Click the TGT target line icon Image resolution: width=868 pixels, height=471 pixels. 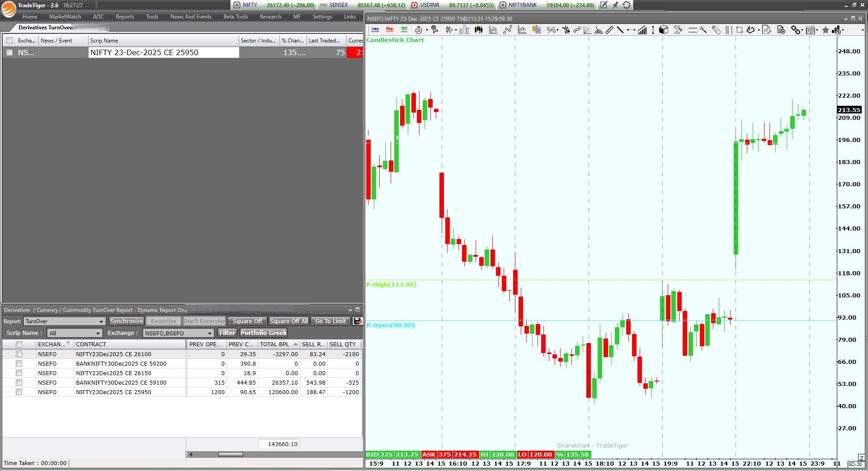point(404,30)
